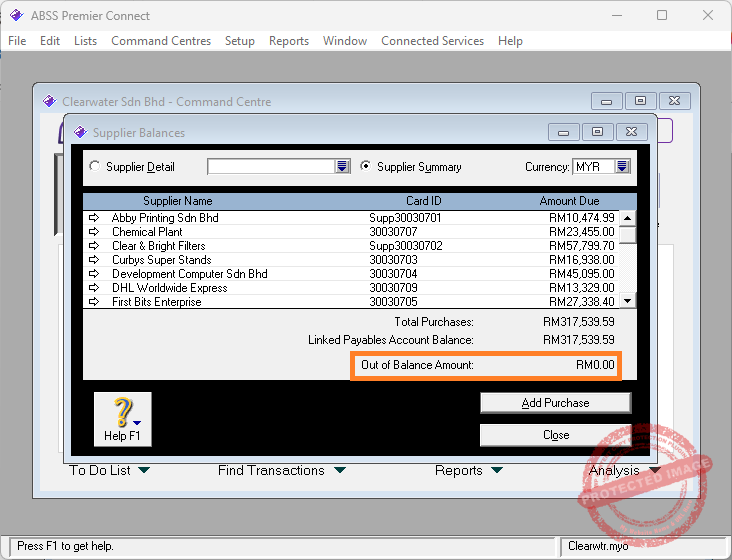Open the supplier selection dropdown
This screenshot has width=732, height=560.
coord(342,166)
